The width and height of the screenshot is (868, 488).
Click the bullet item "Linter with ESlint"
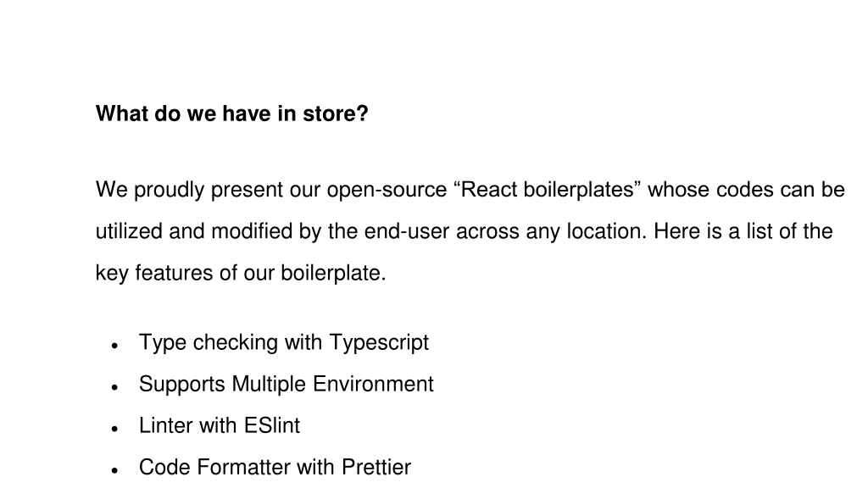(220, 425)
